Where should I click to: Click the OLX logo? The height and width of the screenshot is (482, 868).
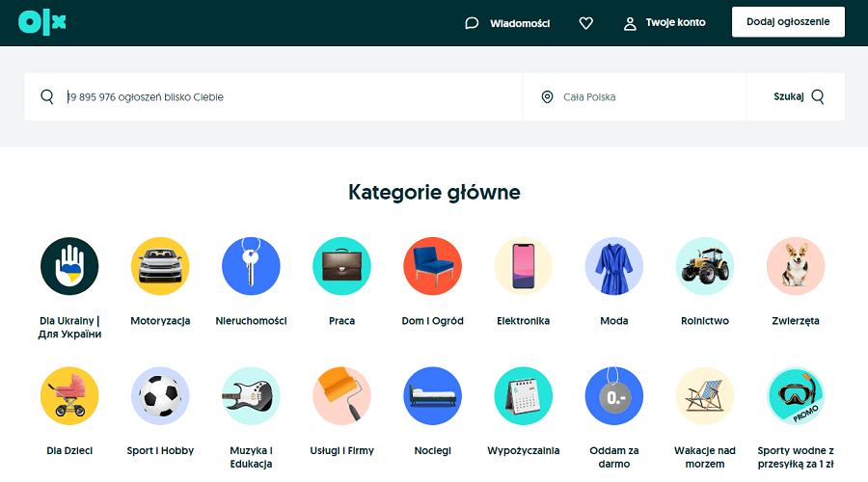(x=42, y=22)
